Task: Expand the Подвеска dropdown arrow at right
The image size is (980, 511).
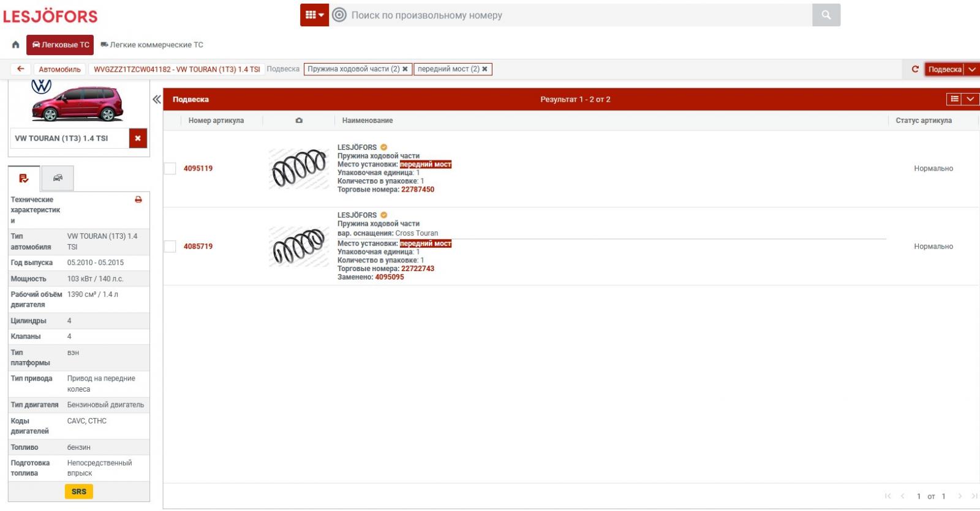Action: point(972,69)
